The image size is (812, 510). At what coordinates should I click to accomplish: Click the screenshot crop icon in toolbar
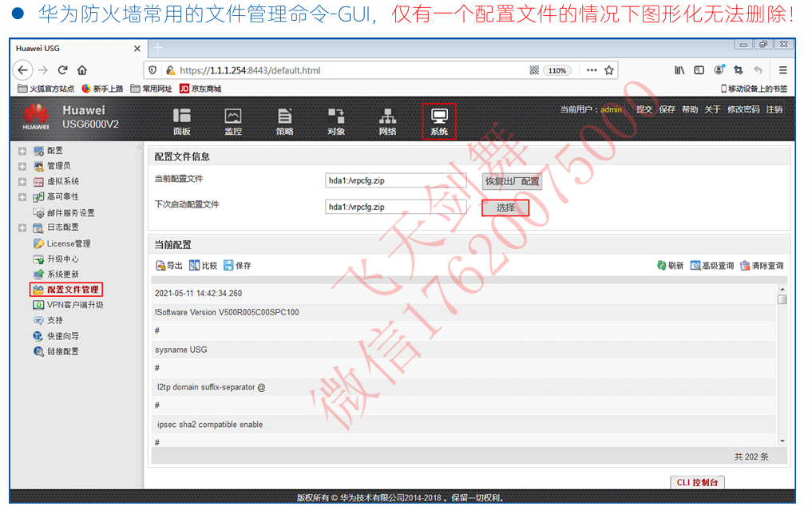[739, 70]
